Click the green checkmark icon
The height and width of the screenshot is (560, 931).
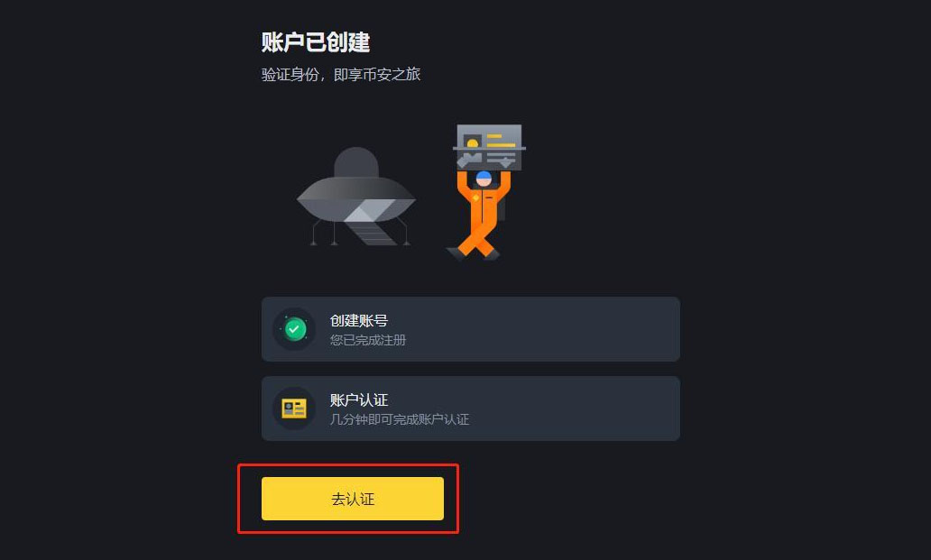(x=294, y=329)
